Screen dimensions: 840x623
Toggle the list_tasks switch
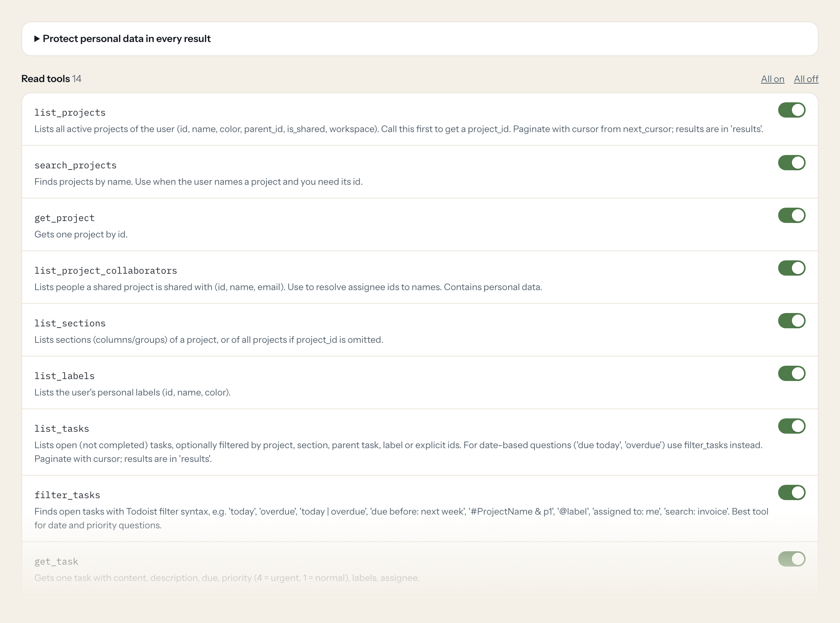click(x=792, y=426)
